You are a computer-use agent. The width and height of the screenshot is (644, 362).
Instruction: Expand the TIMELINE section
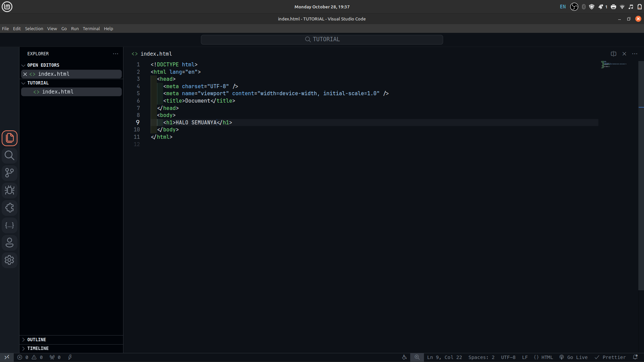click(x=38, y=348)
